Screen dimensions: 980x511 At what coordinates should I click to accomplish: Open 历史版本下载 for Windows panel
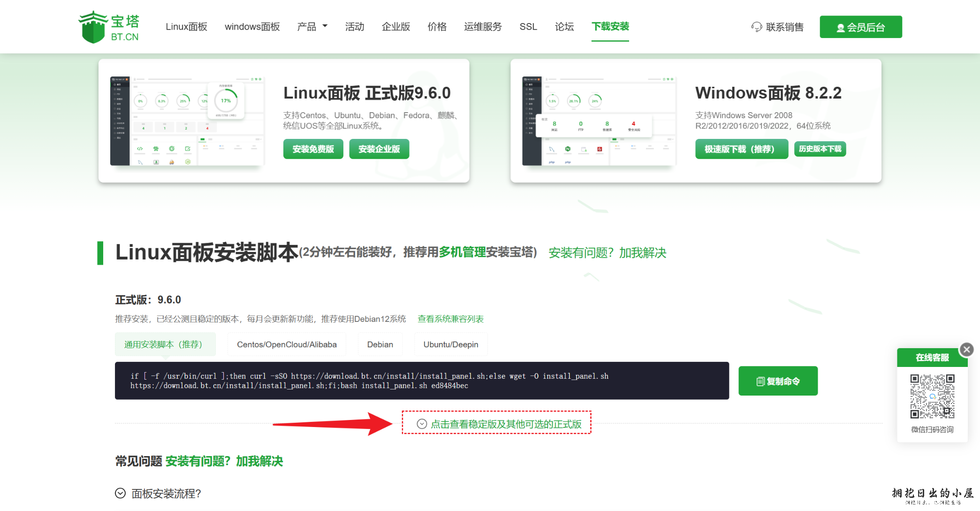pyautogui.click(x=820, y=149)
